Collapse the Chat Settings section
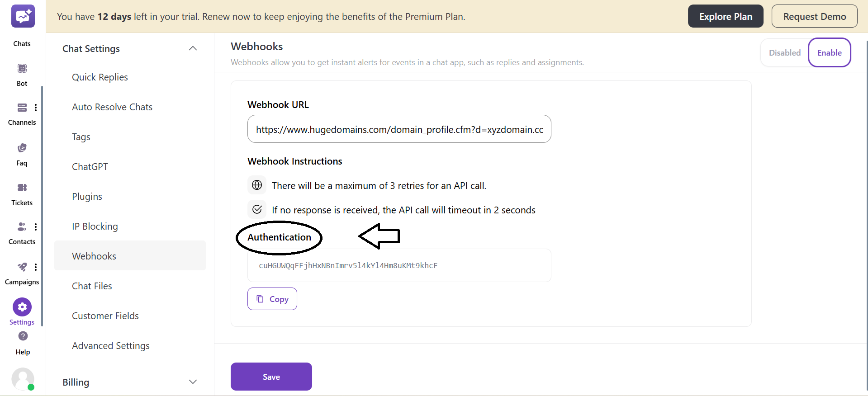 click(193, 48)
